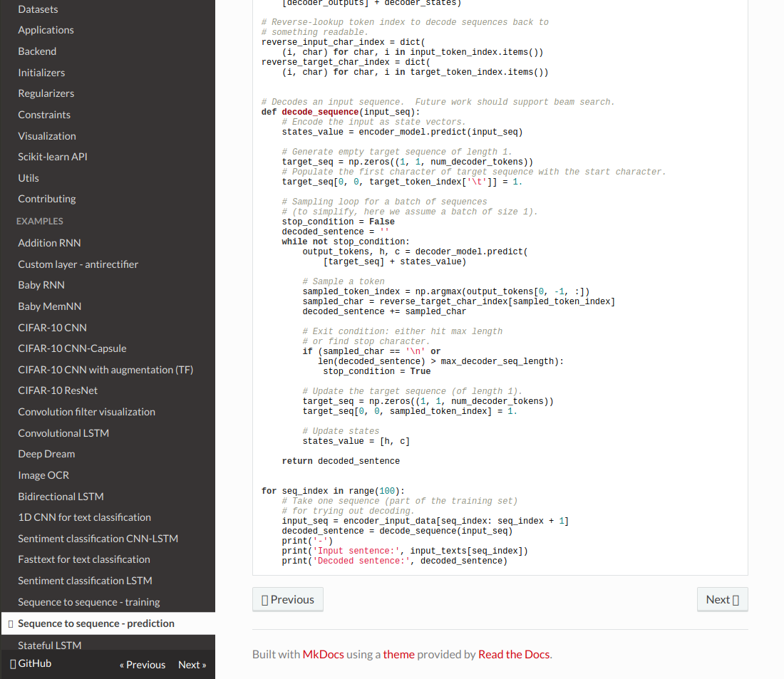Image resolution: width=784 pixels, height=679 pixels.
Task: Open the MkDocs footer link
Action: click(323, 653)
